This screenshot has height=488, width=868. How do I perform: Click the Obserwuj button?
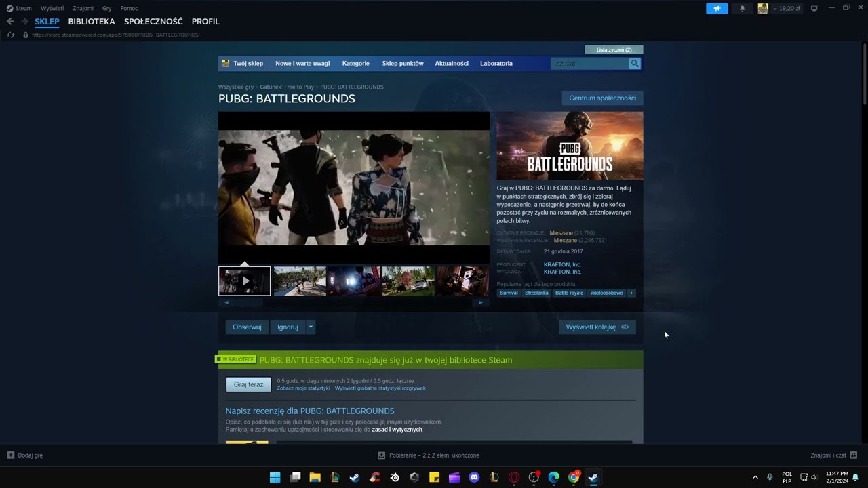click(247, 327)
